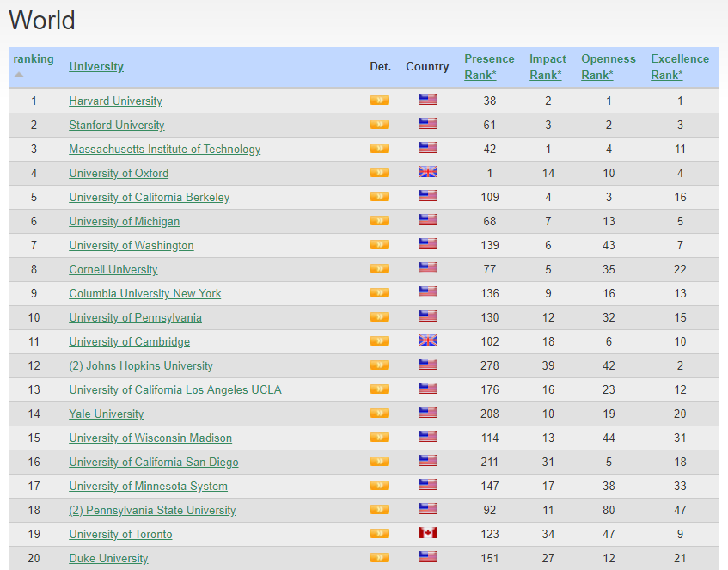Click the details arrow icon for Harvard University
This screenshot has width=728, height=570.
(x=379, y=101)
